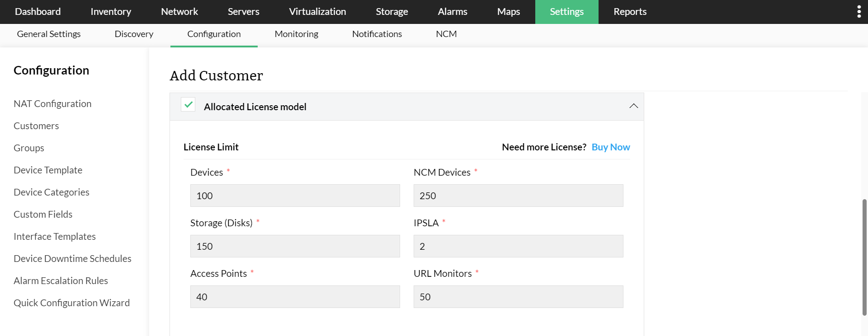Click the URL Monitors input field

[518, 297]
